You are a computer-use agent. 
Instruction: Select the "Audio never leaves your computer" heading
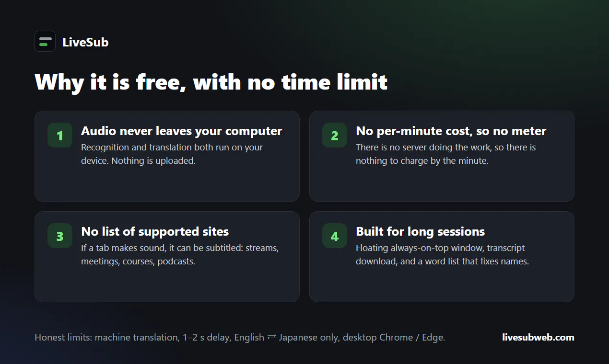[x=182, y=131]
